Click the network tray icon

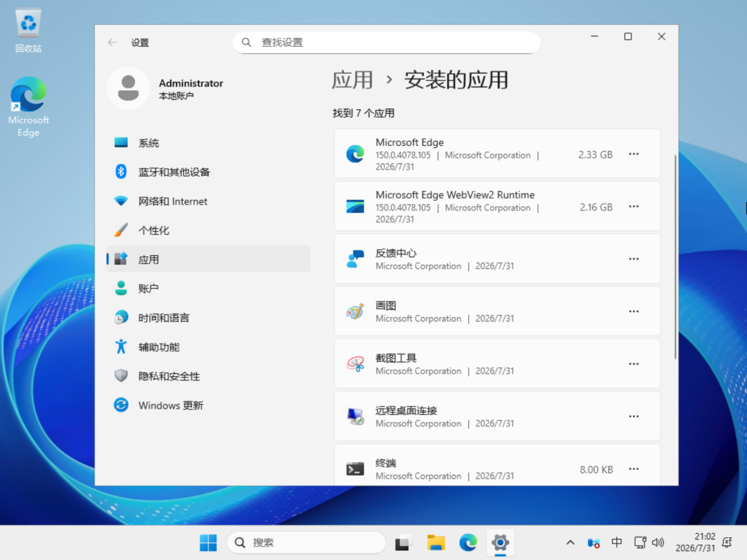(x=640, y=543)
